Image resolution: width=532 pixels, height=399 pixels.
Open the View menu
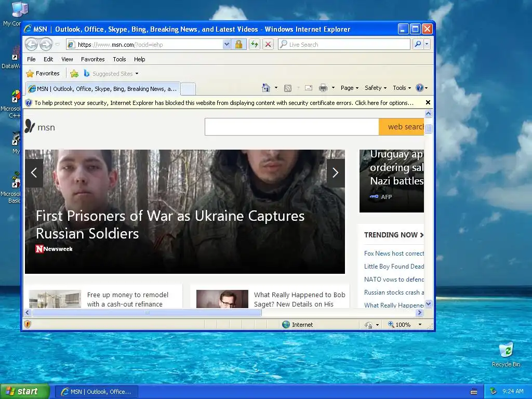[67, 59]
